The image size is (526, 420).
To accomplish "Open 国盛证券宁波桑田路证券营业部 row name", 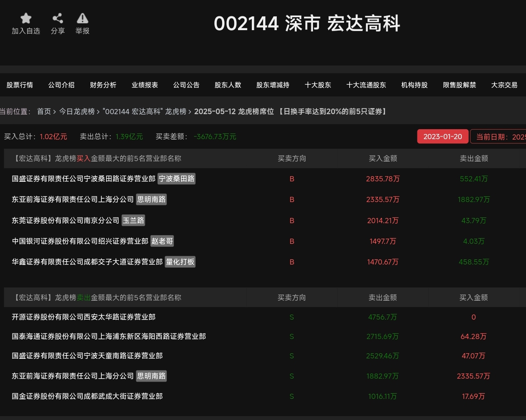I will (x=84, y=179).
